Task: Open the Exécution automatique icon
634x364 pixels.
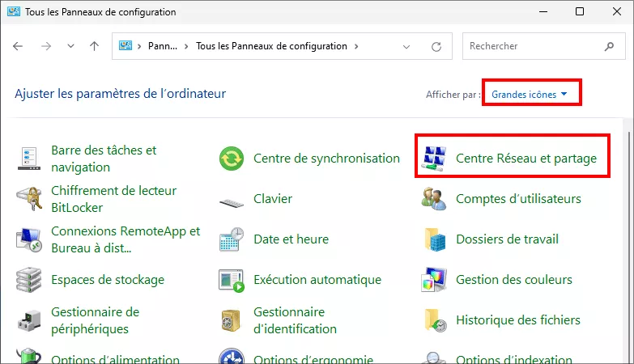Action: [x=232, y=281]
